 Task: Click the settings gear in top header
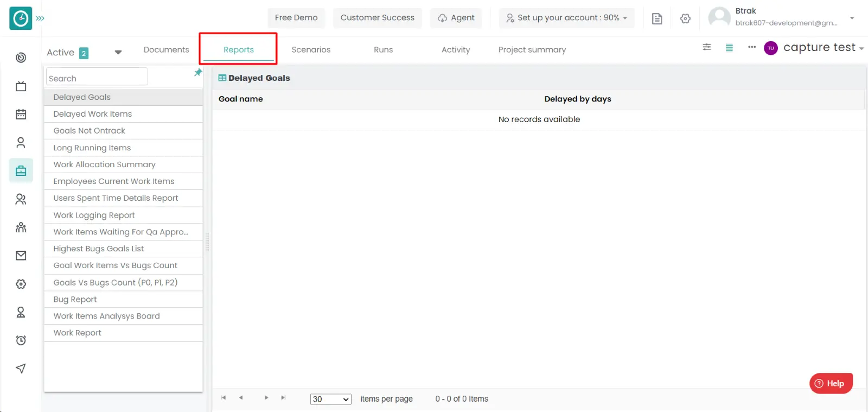tap(685, 18)
